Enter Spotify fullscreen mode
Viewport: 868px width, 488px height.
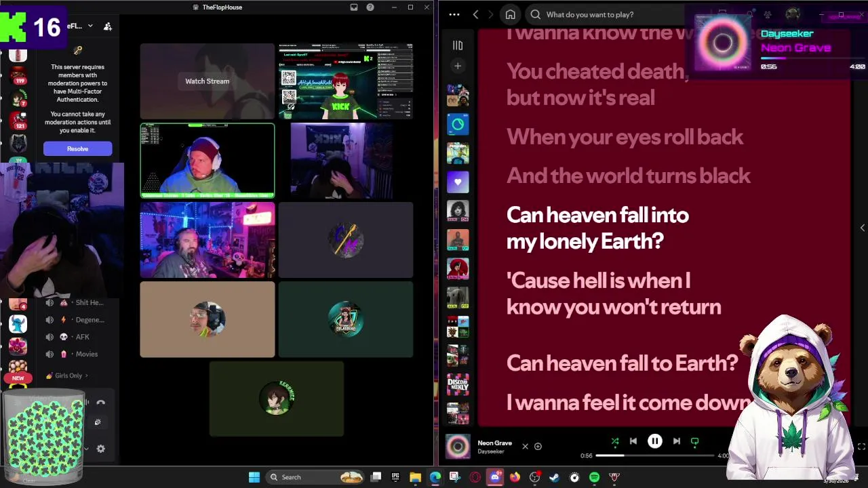click(x=861, y=446)
